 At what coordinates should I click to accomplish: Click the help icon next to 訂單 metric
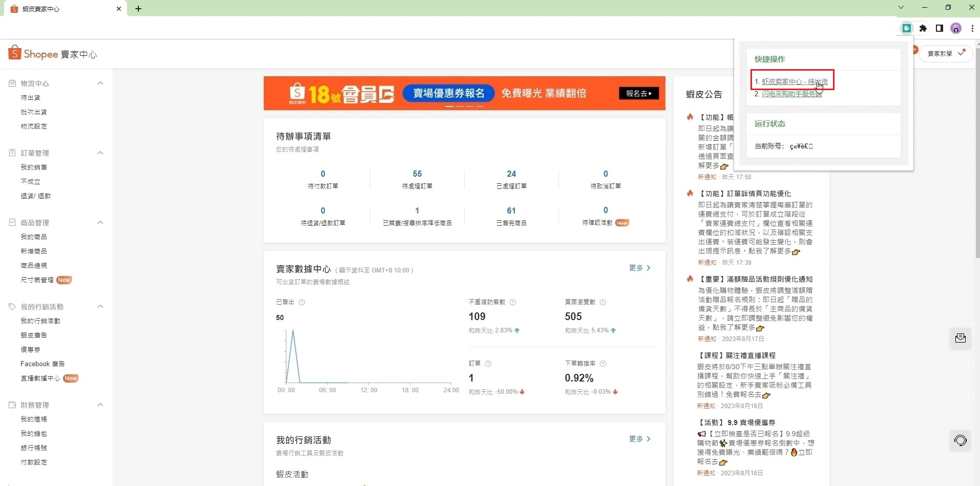point(488,364)
